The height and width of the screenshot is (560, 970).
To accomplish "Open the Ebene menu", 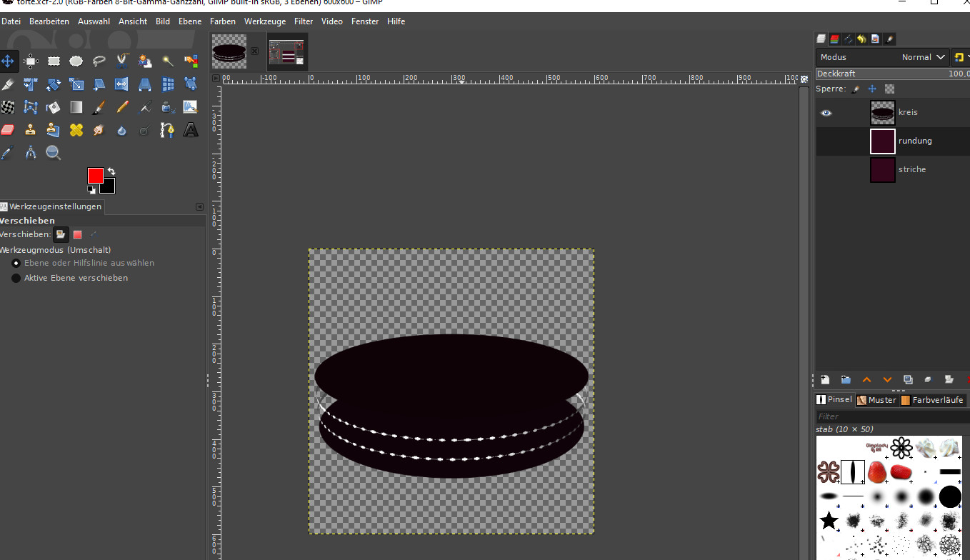I will click(190, 21).
